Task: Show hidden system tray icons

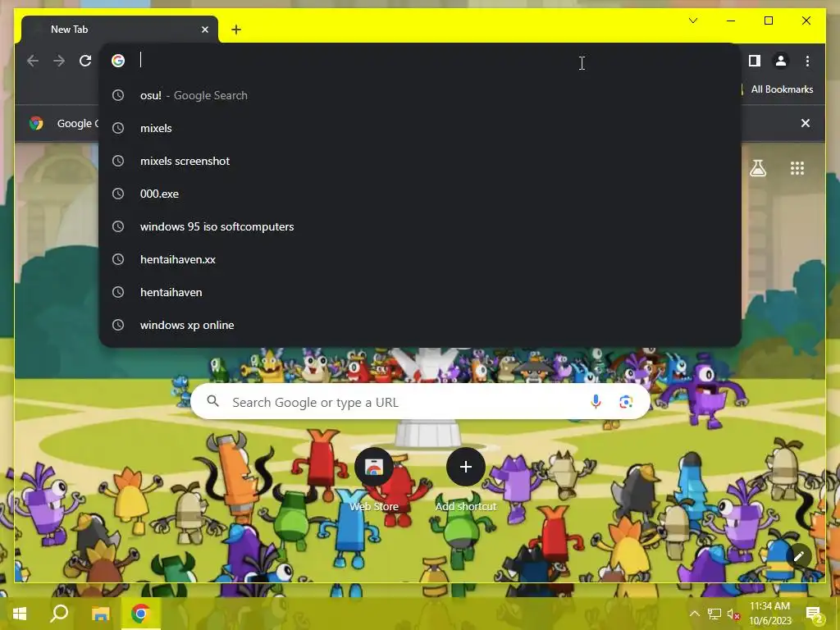Action: point(694,614)
